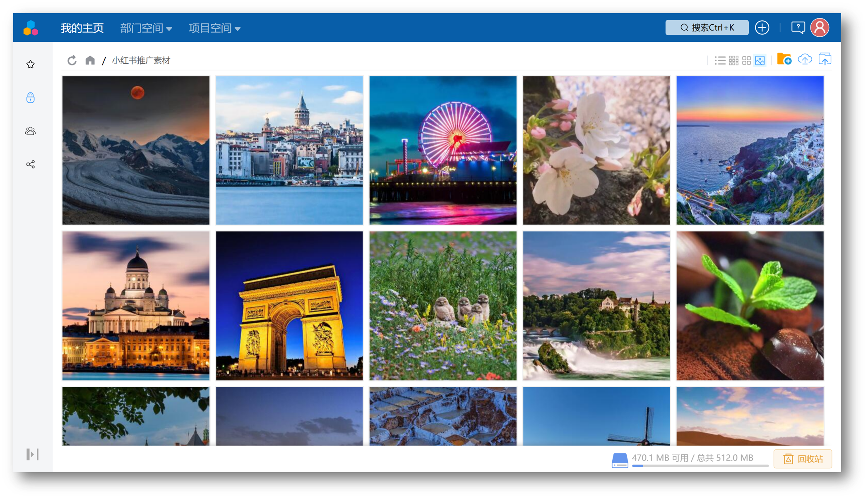
Task: Open the Santorini sunset coast photo
Action: 750,150
